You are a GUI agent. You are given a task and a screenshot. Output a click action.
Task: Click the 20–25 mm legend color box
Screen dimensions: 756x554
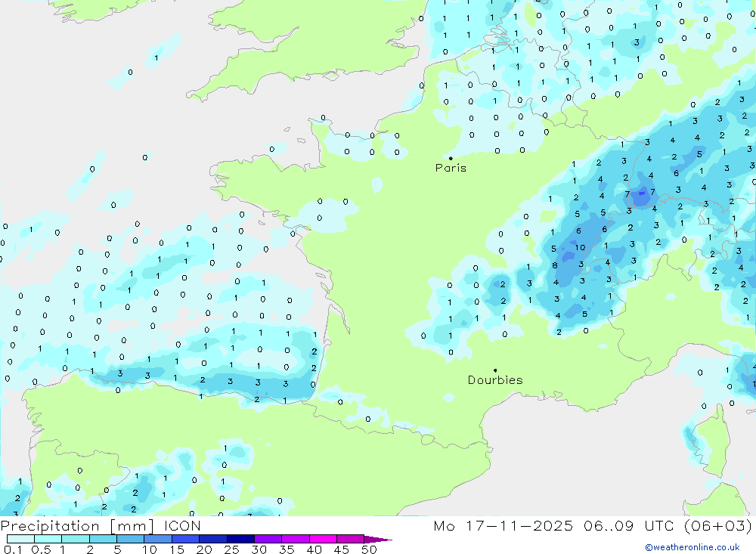point(213,539)
